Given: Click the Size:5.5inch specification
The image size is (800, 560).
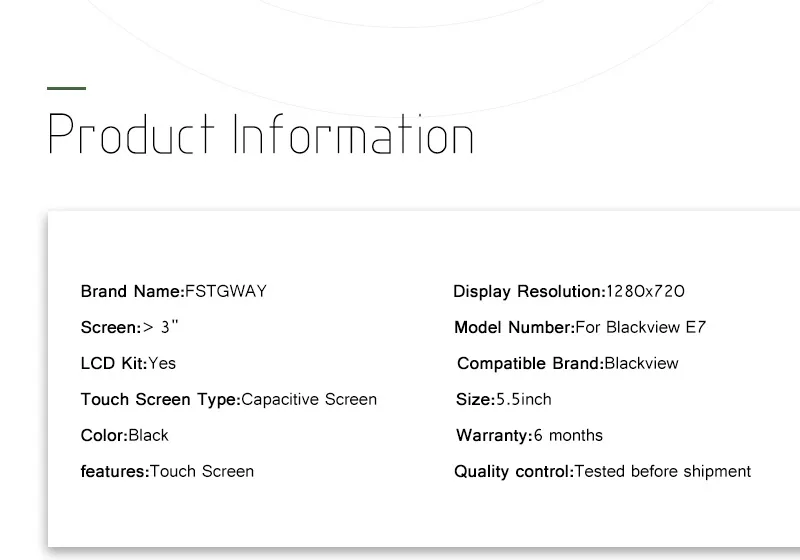Looking at the screenshot, I should 504,399.
